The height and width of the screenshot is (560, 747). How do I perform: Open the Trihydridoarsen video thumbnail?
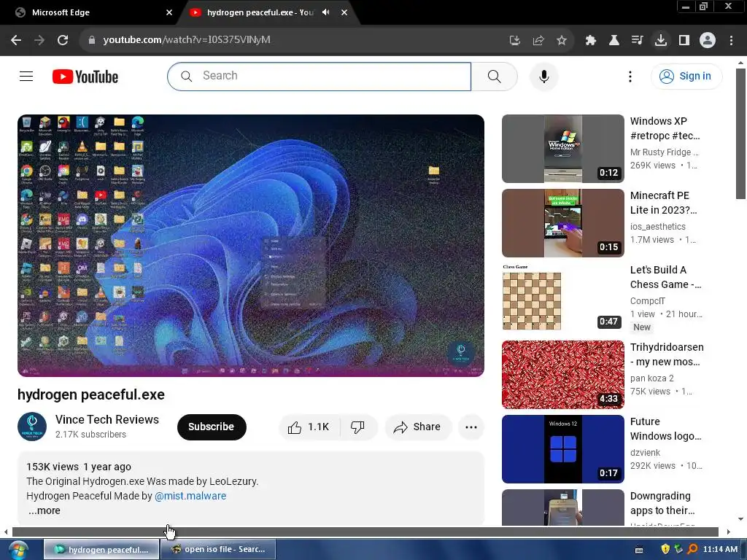click(x=563, y=374)
